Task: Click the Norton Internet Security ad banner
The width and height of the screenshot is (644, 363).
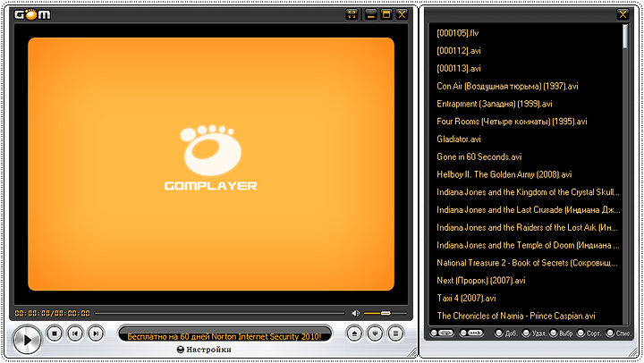Action: (x=225, y=336)
